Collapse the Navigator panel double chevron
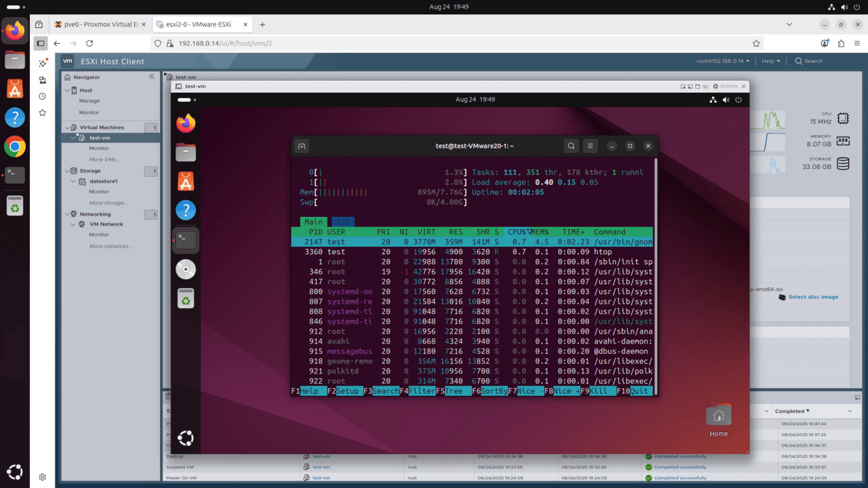Viewport: 868px width, 488px height. pos(152,77)
